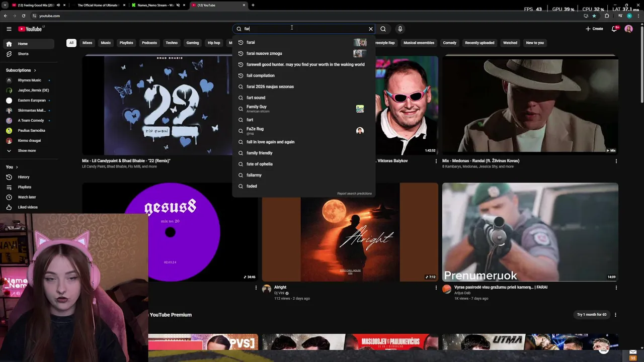The height and width of the screenshot is (362, 644).
Task: Open the account avatar menu
Action: click(x=628, y=29)
